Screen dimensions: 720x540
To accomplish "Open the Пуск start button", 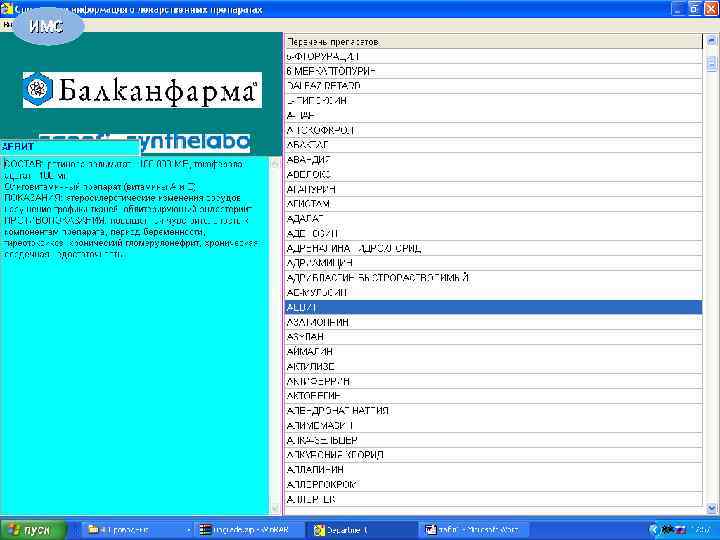I will [32, 530].
